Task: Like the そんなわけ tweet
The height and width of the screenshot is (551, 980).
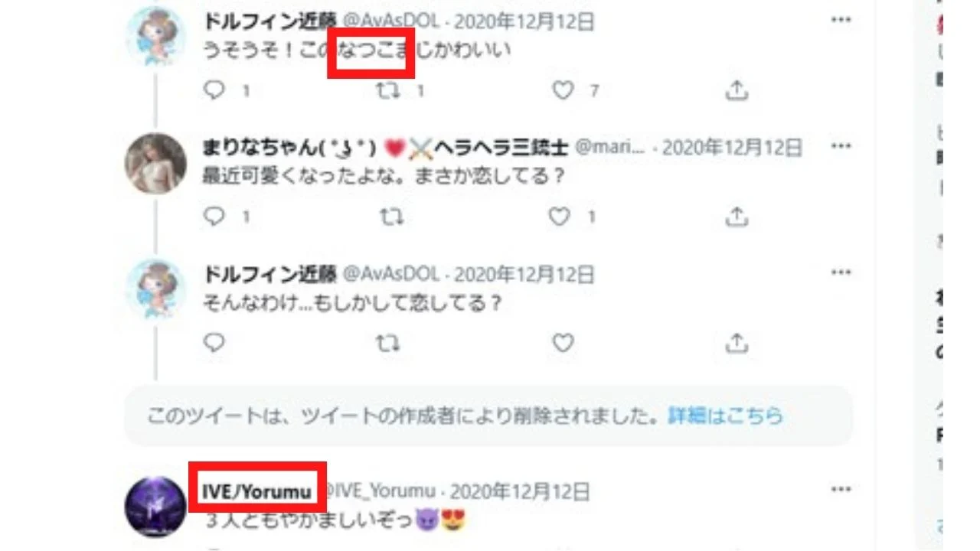Action: click(563, 342)
